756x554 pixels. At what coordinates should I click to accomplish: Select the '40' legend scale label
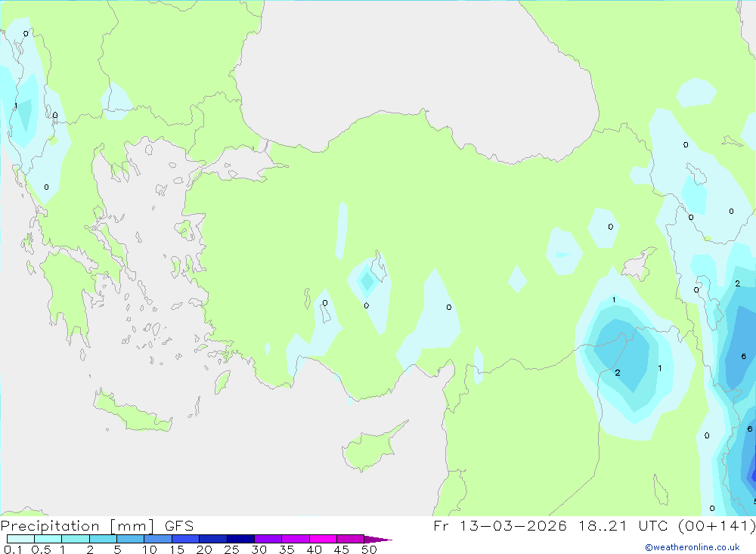point(314,549)
